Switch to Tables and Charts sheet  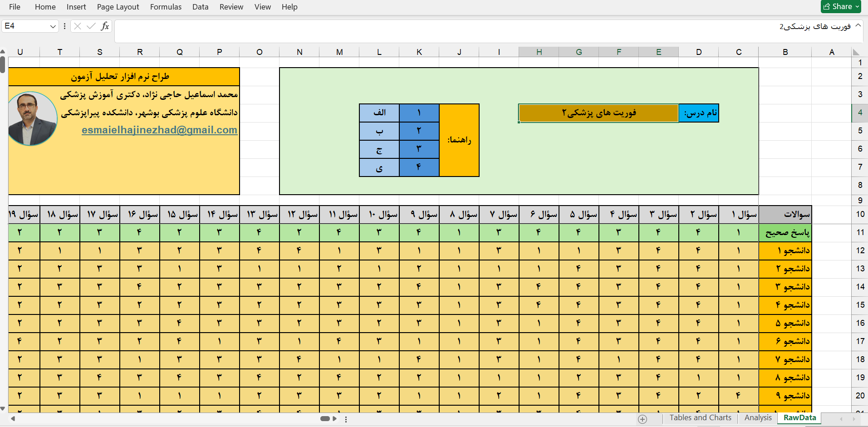click(x=700, y=417)
